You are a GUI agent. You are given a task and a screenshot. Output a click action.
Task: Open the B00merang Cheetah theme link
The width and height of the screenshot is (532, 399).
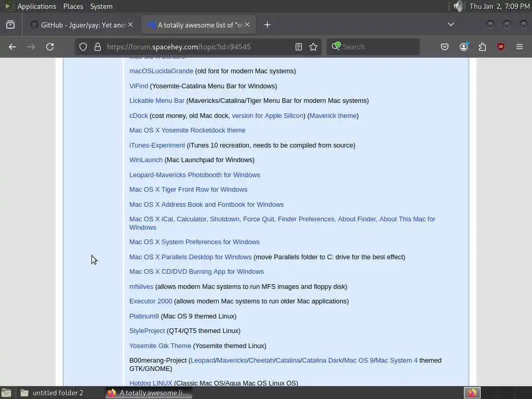point(261,361)
